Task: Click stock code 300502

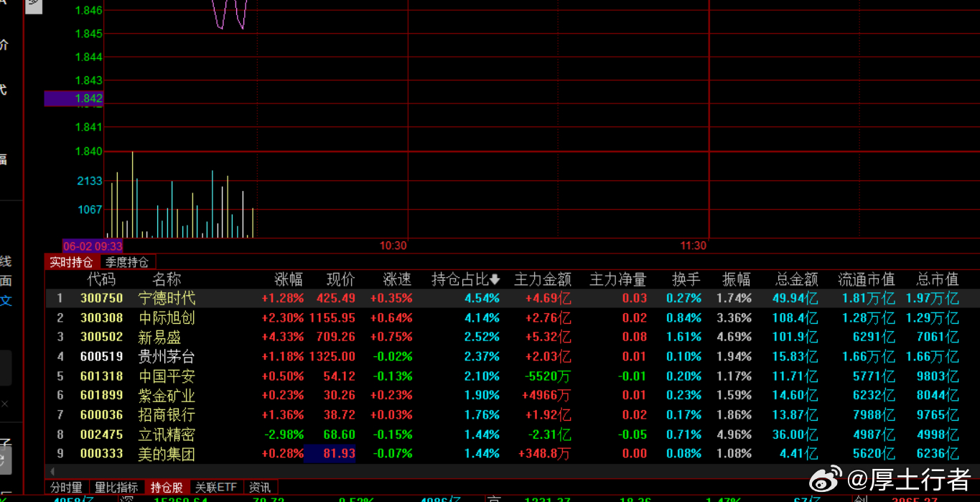Action: pos(101,337)
